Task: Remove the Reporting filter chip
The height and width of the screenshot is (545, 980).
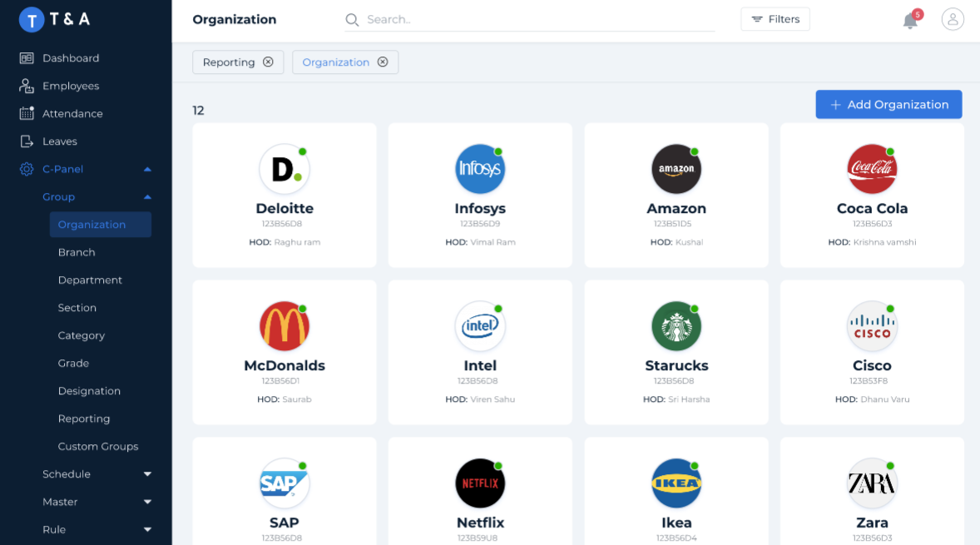Action: [x=268, y=62]
